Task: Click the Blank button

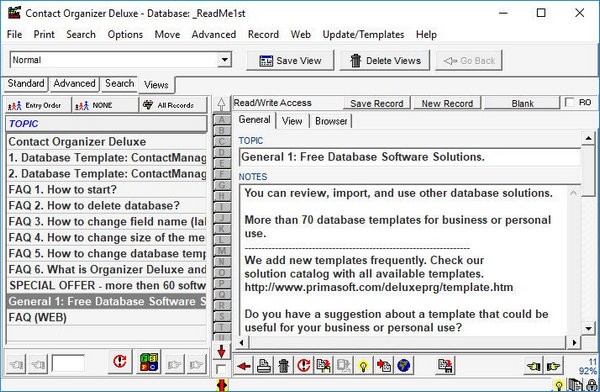Action: click(x=522, y=103)
